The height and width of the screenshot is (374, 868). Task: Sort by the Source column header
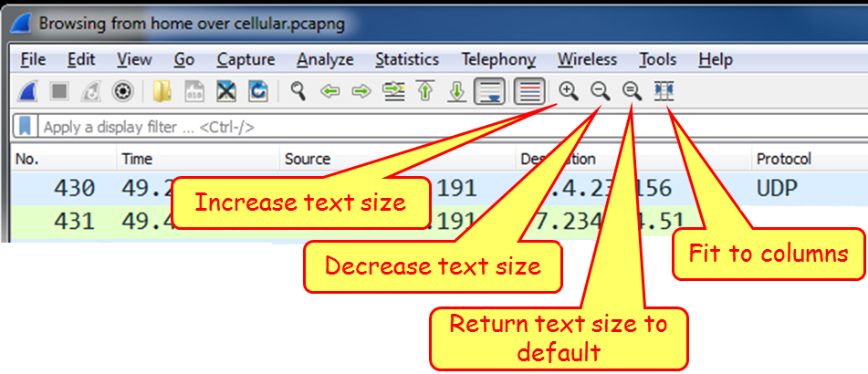(x=397, y=160)
